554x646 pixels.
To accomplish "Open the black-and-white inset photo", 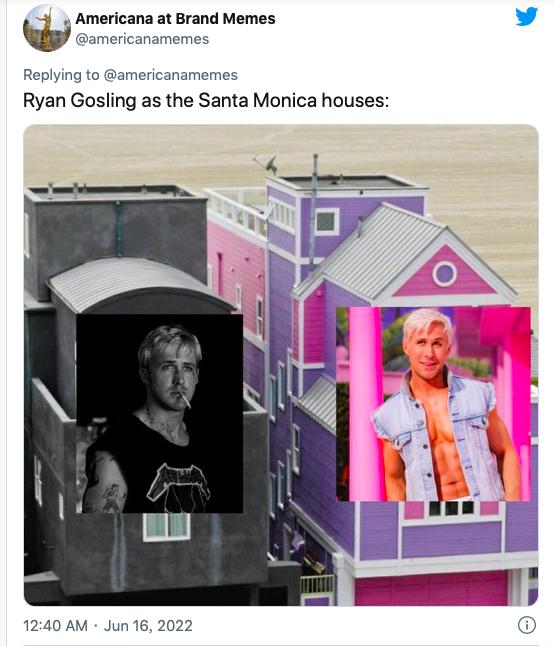I will coord(160,413).
